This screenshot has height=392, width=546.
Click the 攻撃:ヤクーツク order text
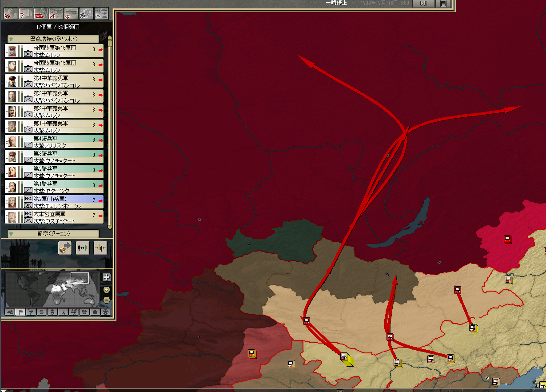[x=52, y=191]
